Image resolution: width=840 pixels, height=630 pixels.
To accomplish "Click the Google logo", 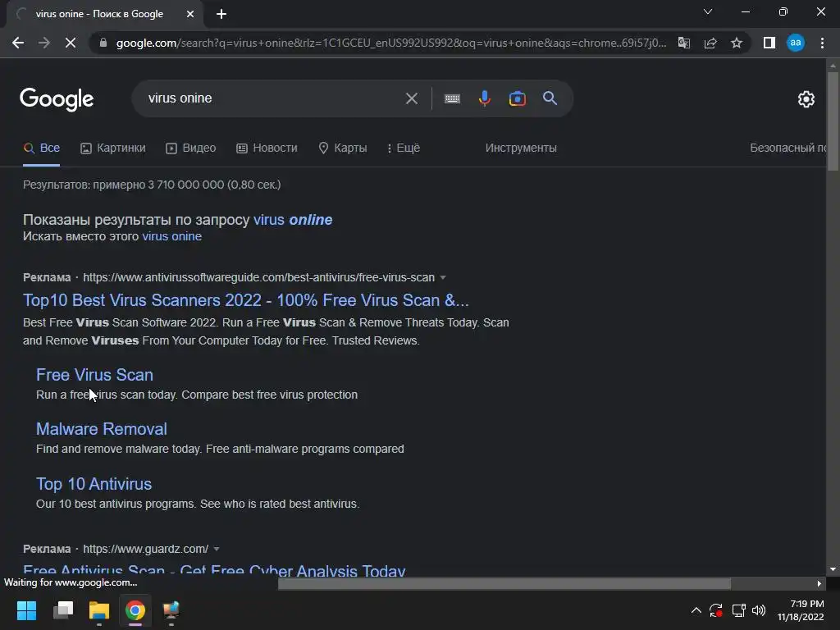I will 57,99.
